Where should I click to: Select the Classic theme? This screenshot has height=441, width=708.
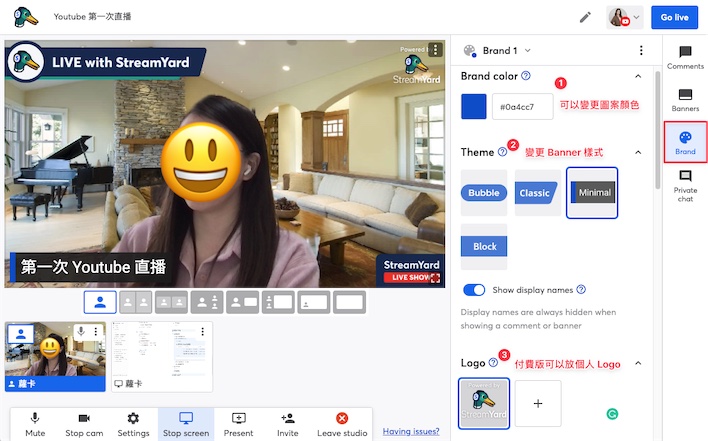pos(537,193)
